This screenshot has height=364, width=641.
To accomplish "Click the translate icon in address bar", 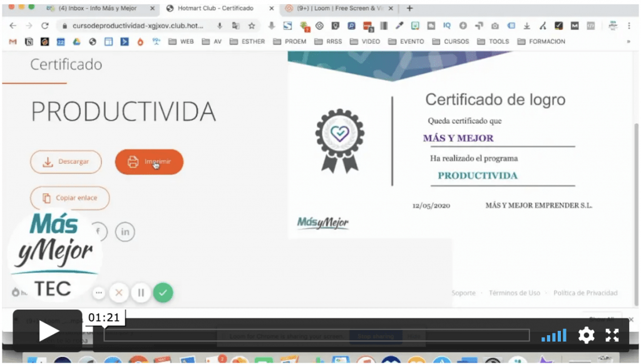I will tap(236, 26).
